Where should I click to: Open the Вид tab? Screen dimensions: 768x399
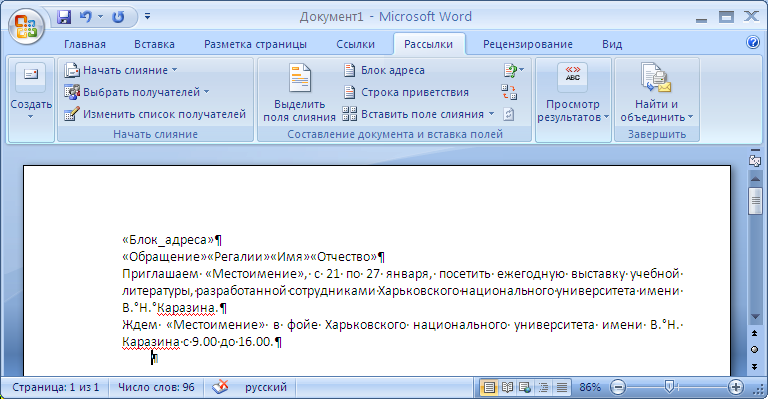click(612, 45)
